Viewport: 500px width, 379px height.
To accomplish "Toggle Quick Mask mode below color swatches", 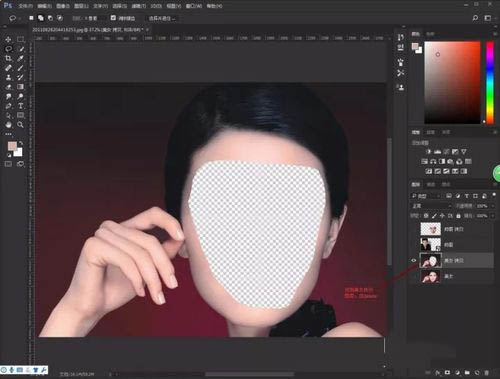I will coord(8,164).
